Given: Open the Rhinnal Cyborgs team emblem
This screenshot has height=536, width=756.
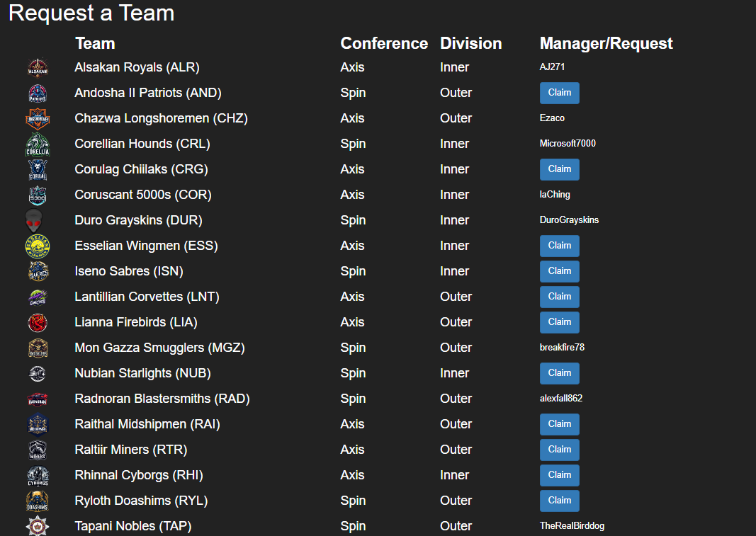Looking at the screenshot, I should [38, 475].
